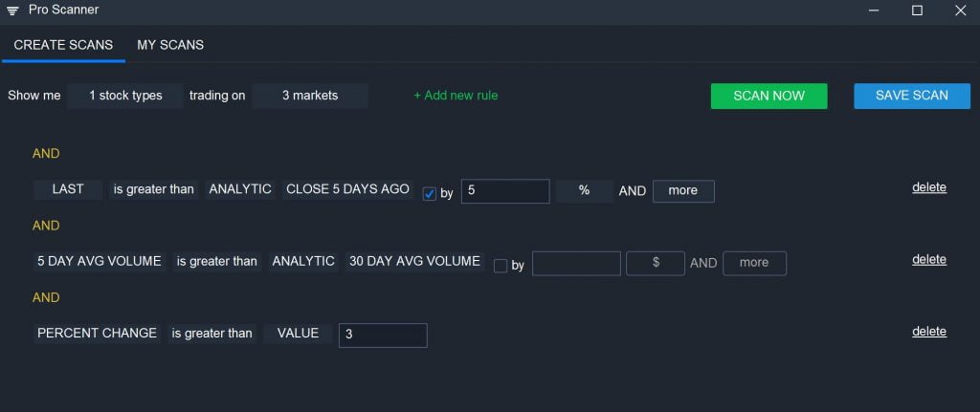Screen dimensions: 980x412
Task: Click the Pro Scanner hamburger menu icon
Action: (12, 11)
